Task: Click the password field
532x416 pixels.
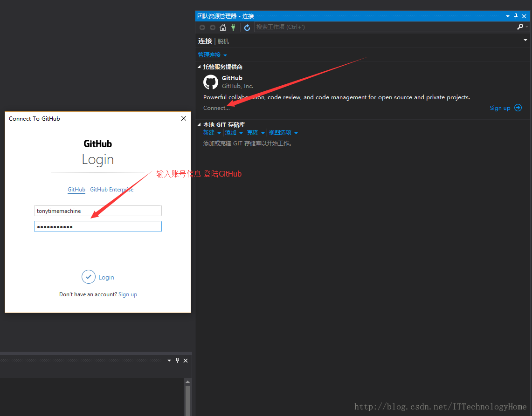Action: [98, 226]
